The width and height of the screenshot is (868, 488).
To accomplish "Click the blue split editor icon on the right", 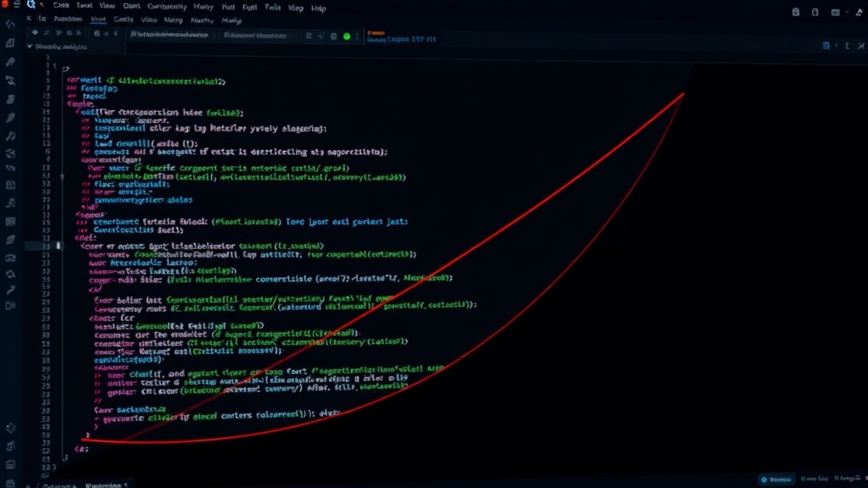I will coord(826,46).
